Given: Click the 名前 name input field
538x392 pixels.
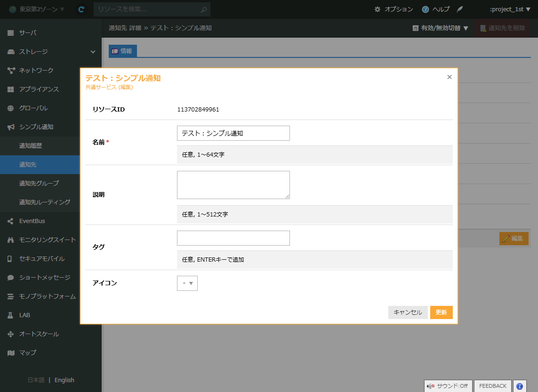Looking at the screenshot, I should click(233, 133).
